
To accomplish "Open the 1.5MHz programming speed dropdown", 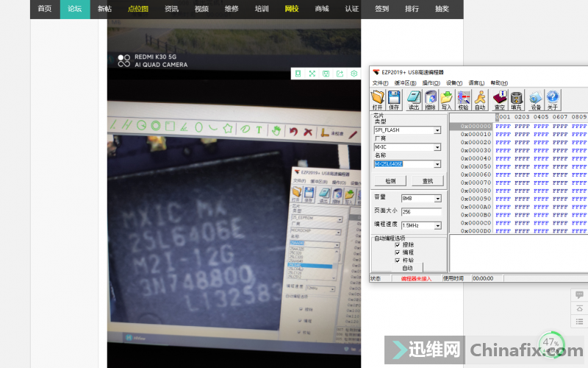I will [x=437, y=225].
